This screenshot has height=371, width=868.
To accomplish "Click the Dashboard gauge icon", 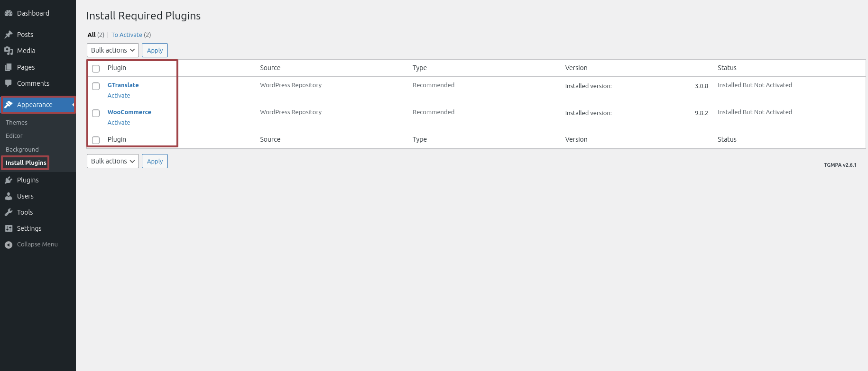I will (x=9, y=13).
